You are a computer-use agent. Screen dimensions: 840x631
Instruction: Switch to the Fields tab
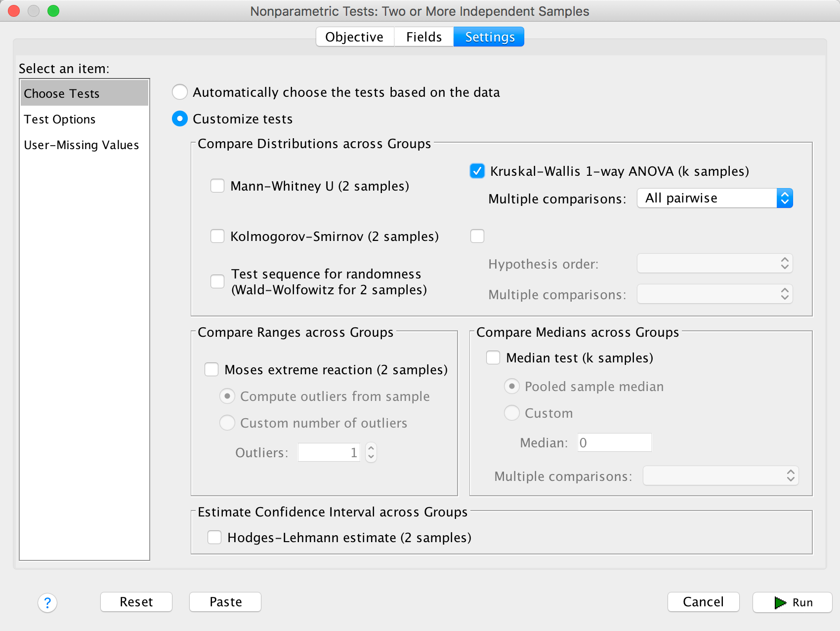point(423,37)
